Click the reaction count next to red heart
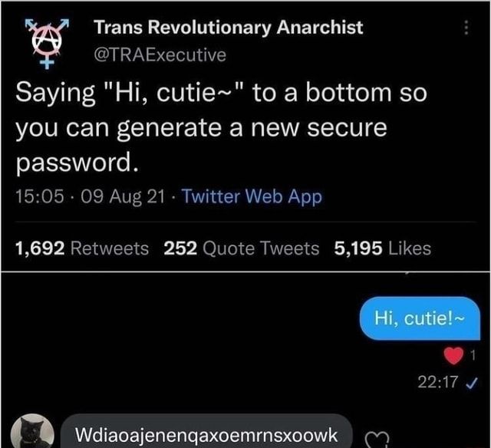The width and height of the screenshot is (491, 448). coord(473,355)
